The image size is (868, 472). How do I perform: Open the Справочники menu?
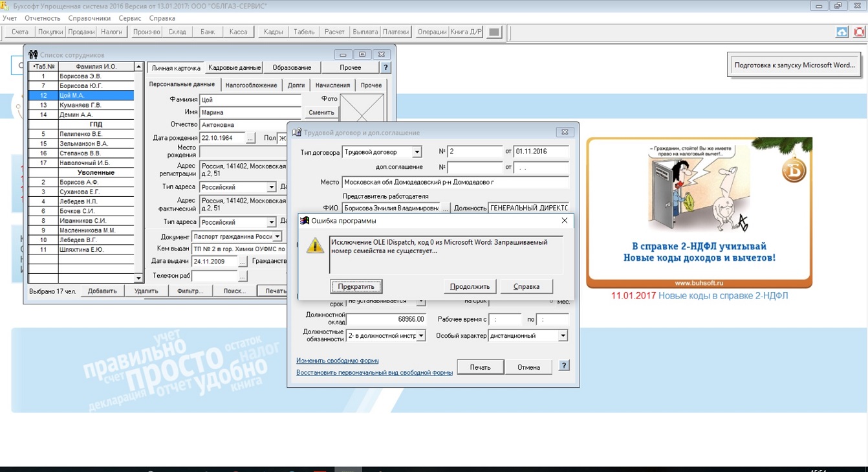click(89, 18)
